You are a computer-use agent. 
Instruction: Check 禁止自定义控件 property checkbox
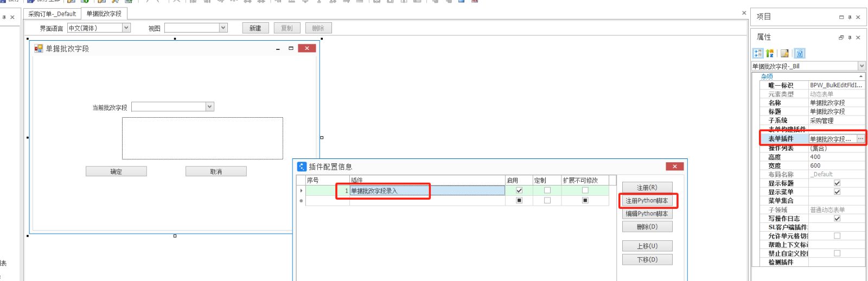(x=837, y=253)
